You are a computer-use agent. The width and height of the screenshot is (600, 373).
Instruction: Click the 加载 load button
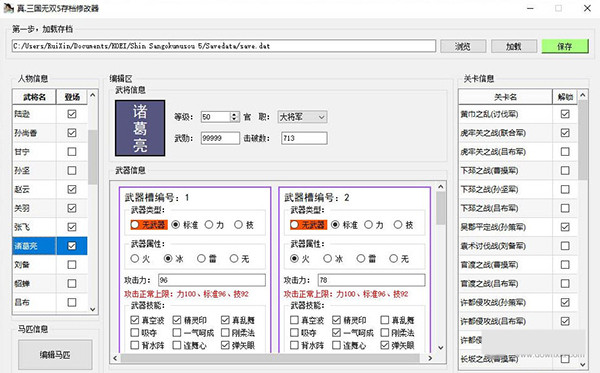514,46
